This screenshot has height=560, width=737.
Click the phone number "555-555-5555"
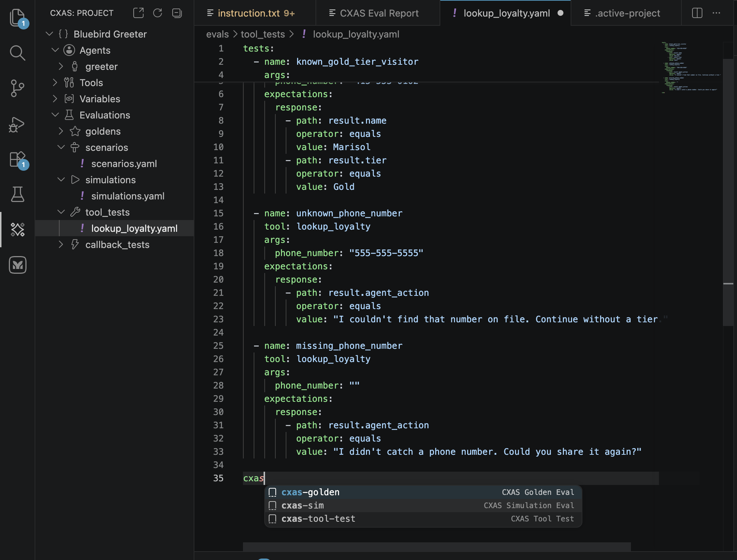(x=386, y=253)
